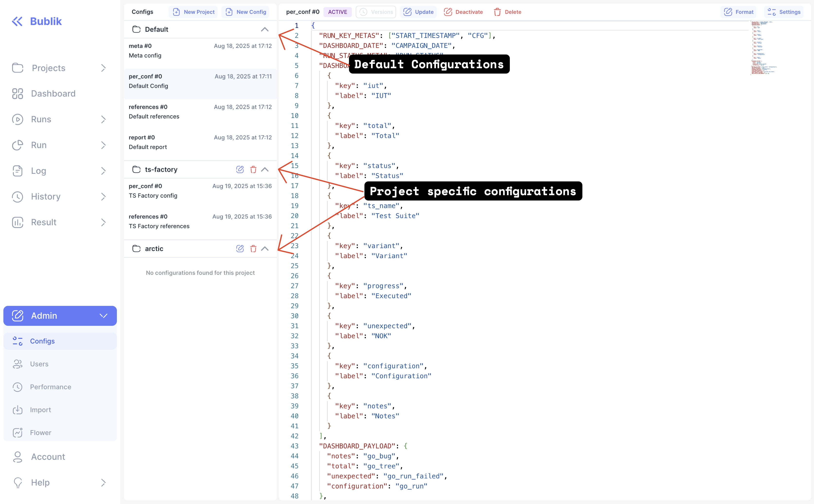Expand the Runs sidebar submenu
The height and width of the screenshot is (504, 814).
104,119
